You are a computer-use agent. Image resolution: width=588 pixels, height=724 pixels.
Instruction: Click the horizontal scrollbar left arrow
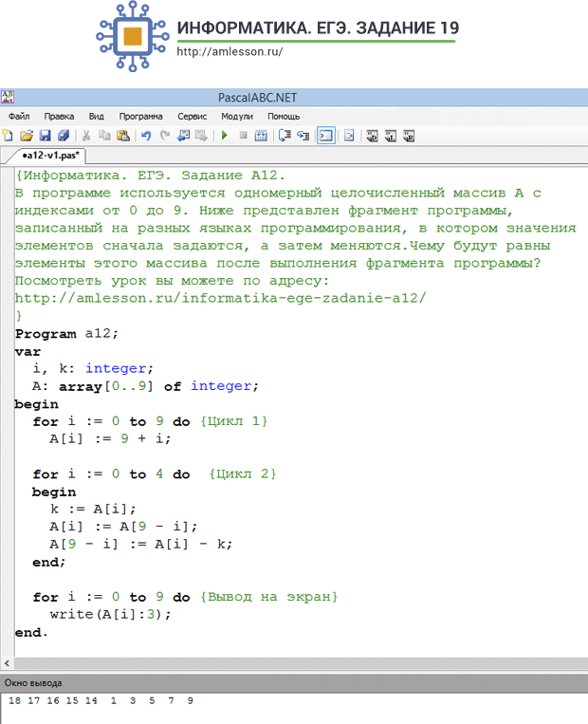coord(7,663)
